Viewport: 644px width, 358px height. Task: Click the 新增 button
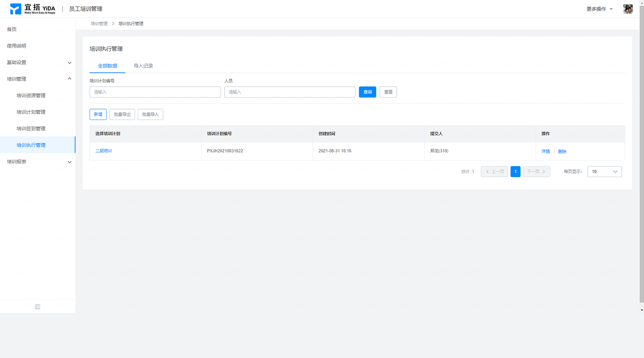click(98, 114)
